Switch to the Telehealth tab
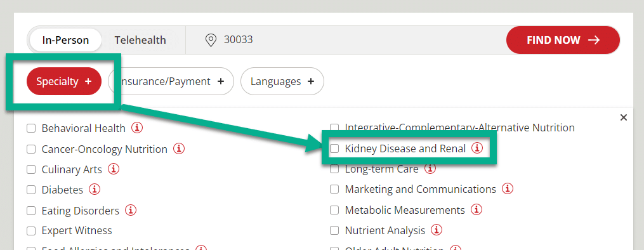 pyautogui.click(x=140, y=40)
